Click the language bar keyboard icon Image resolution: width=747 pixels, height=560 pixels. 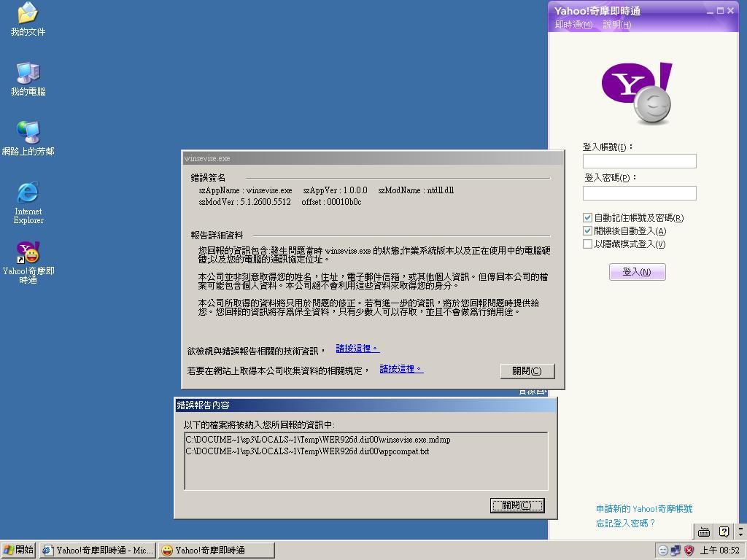click(x=704, y=532)
